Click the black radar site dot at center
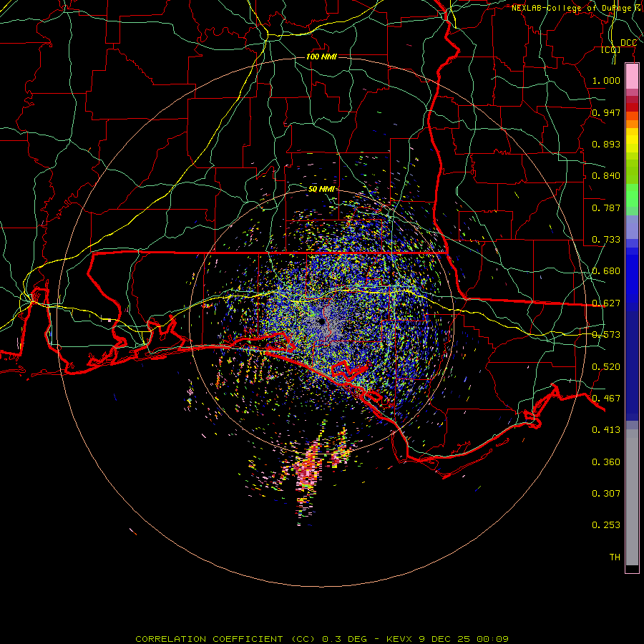 point(321,321)
